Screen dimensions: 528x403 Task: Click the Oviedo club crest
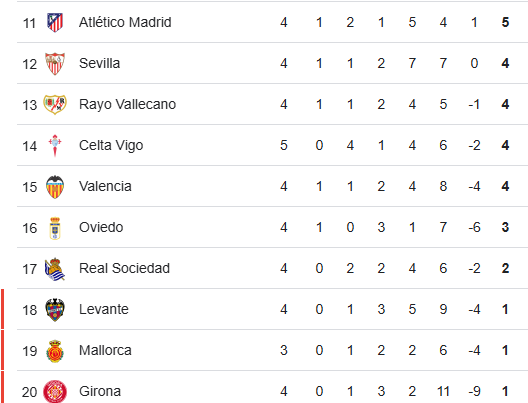coord(55,228)
